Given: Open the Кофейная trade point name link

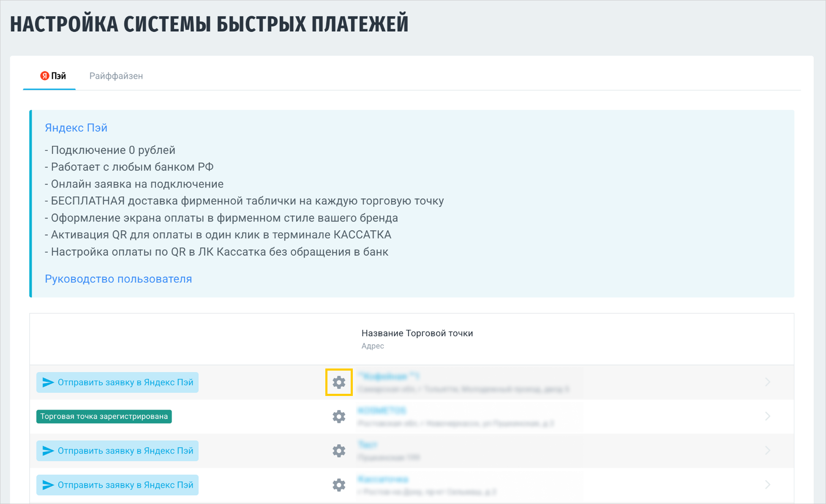Looking at the screenshot, I should (389, 376).
